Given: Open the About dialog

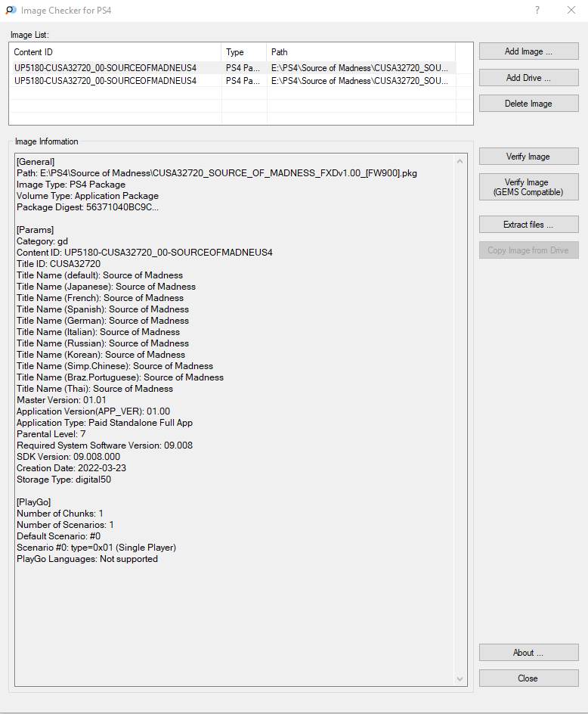Looking at the screenshot, I should coord(528,653).
